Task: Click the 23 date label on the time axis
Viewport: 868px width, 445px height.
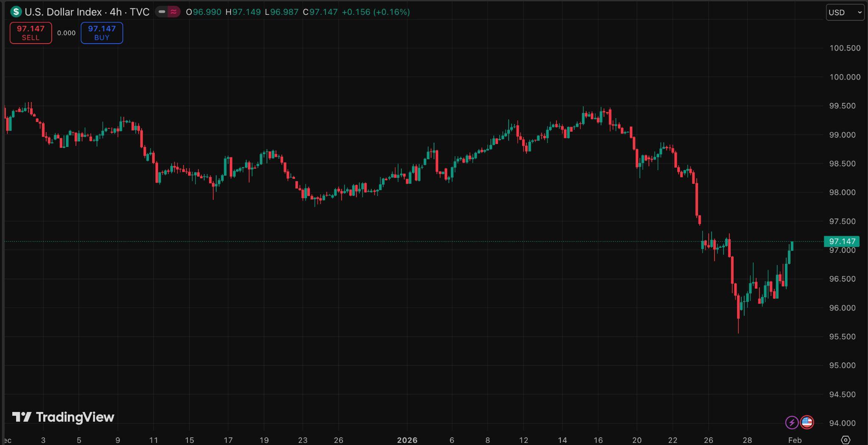Action: (x=303, y=440)
